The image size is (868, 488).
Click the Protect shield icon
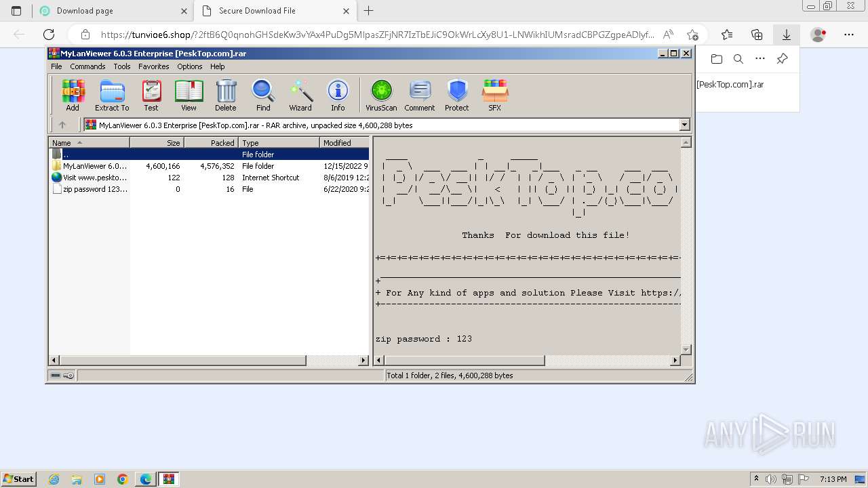click(457, 95)
